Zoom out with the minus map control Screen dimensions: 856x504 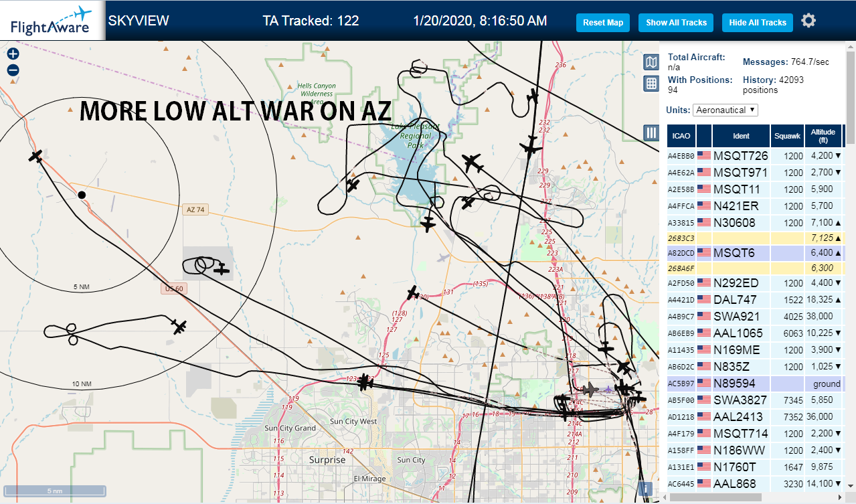coord(13,70)
